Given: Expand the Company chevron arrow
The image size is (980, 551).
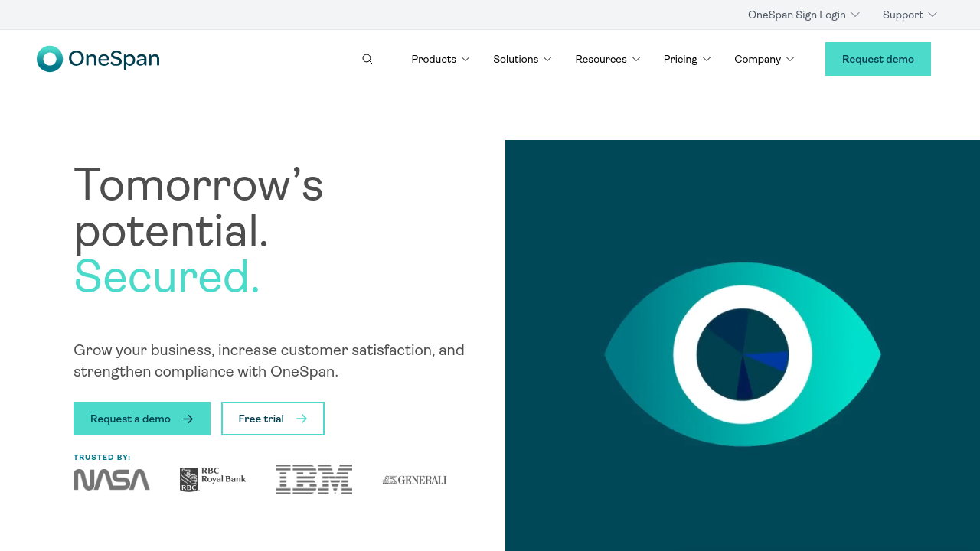Looking at the screenshot, I should click(790, 59).
